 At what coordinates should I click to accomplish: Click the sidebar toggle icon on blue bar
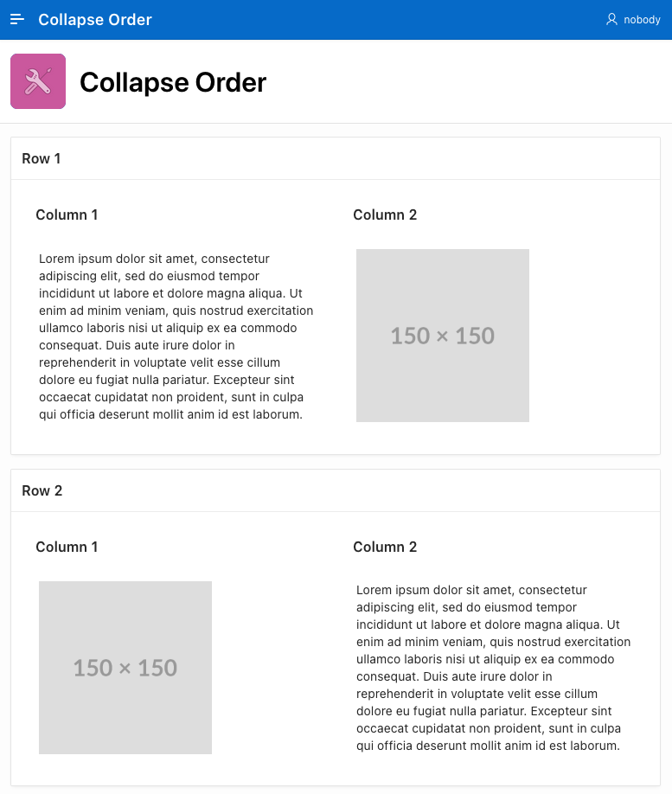tap(17, 19)
